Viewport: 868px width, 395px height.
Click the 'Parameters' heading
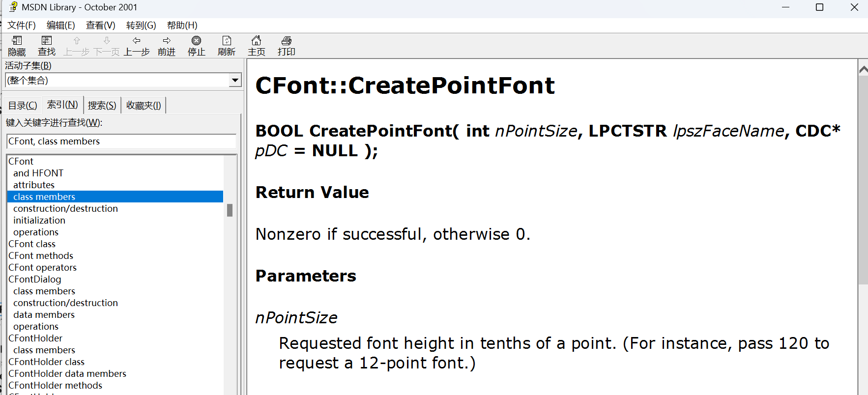coord(306,276)
